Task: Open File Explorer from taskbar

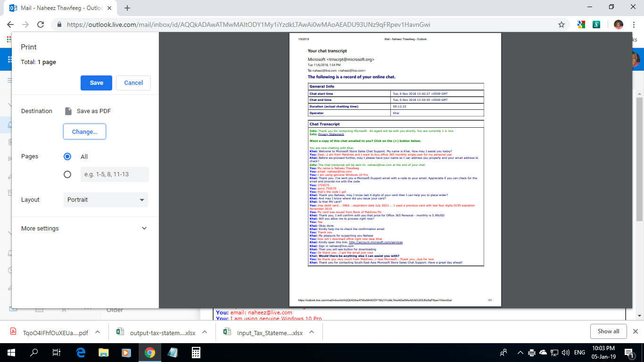Action: (103, 353)
